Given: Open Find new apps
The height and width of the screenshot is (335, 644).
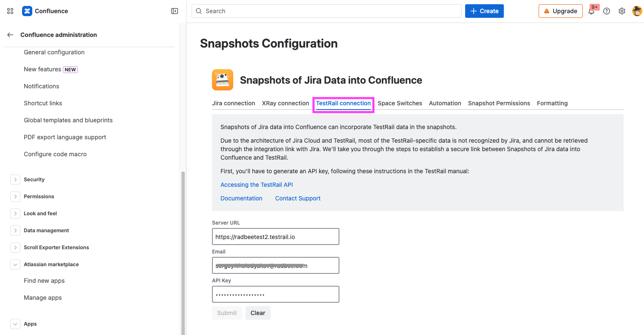Looking at the screenshot, I should (44, 281).
